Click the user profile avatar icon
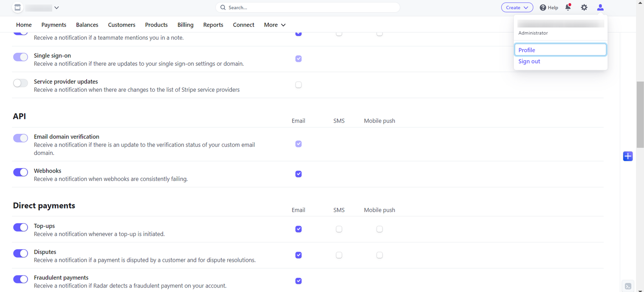This screenshot has width=644, height=292. pos(600,7)
